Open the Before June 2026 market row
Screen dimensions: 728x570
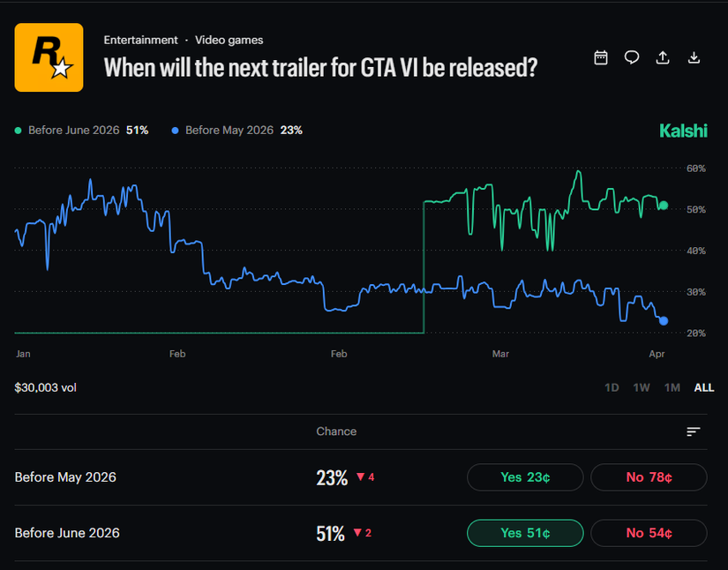(69, 533)
